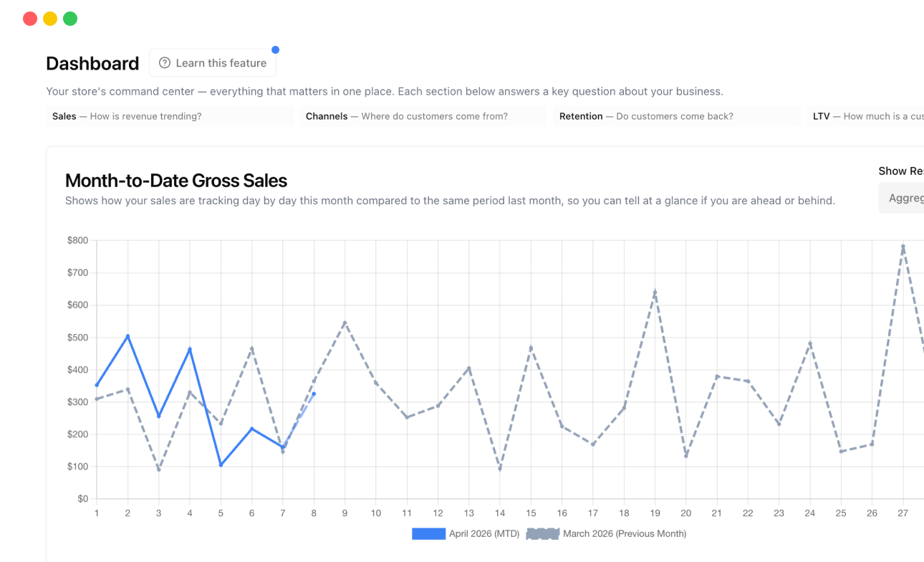Viewport: 924px width, 562px height.
Task: Click the March sales peak on day 19
Action: [655, 290]
